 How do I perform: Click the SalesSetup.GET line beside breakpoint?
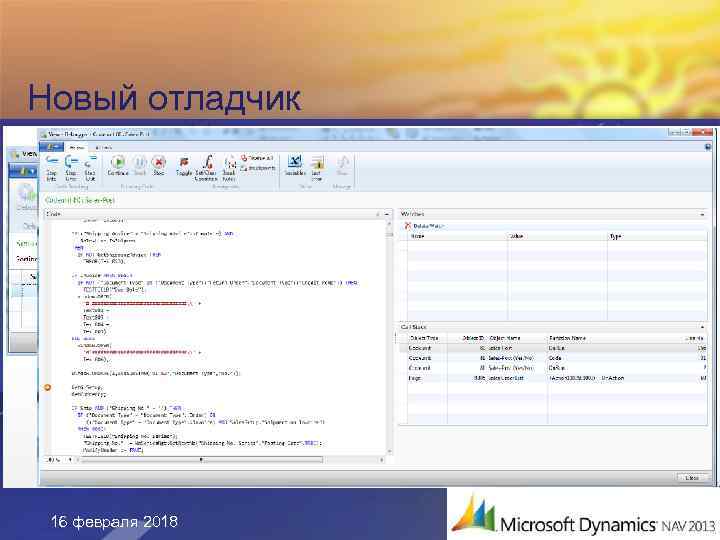tap(87, 388)
